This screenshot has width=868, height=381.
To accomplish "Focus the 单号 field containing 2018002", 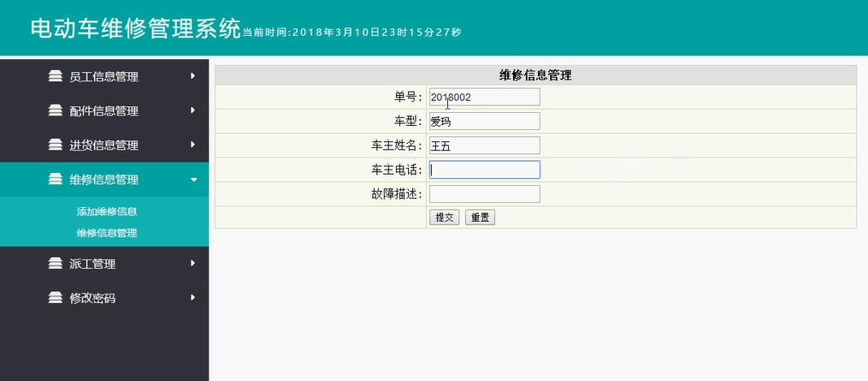I will [484, 97].
